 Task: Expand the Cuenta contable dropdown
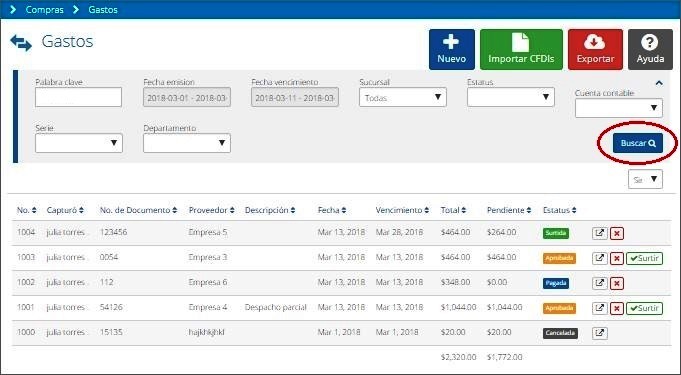[619, 108]
